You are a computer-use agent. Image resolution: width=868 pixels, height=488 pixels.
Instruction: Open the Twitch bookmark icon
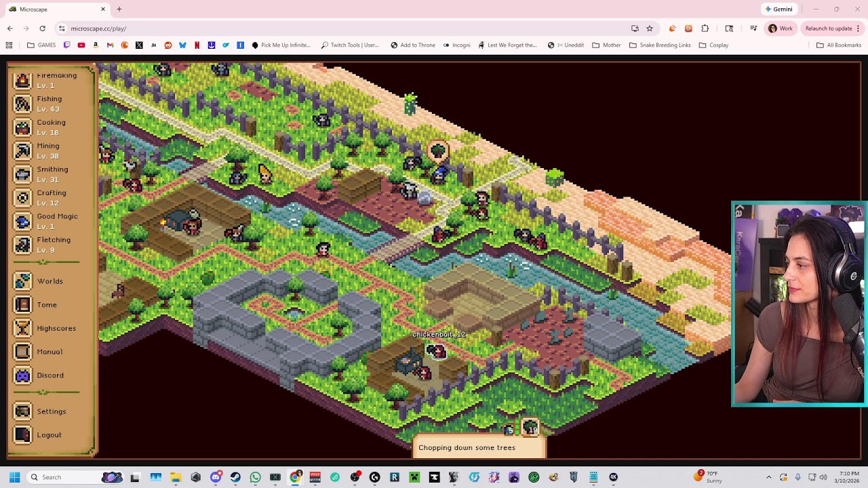(x=66, y=45)
